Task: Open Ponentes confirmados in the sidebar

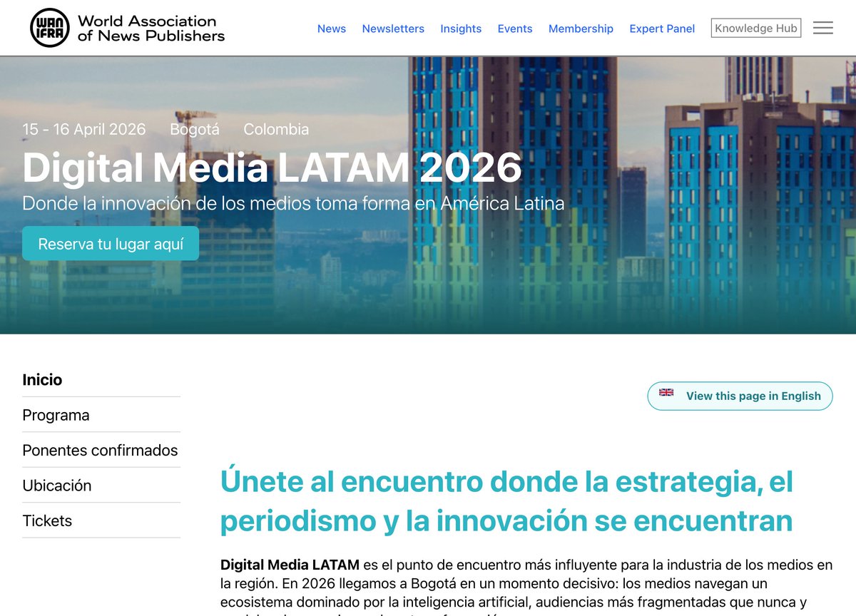Action: (x=101, y=450)
